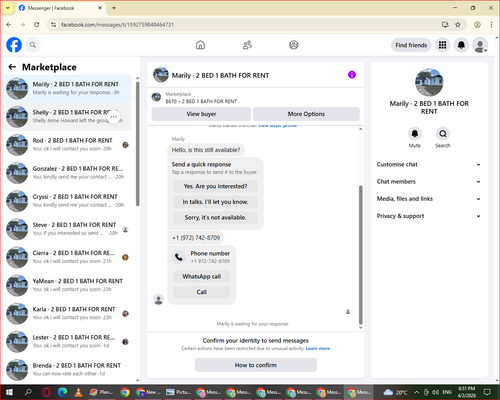This screenshot has height=400, width=500.
Task: Open the View buyer profile link
Action: (x=277, y=126)
